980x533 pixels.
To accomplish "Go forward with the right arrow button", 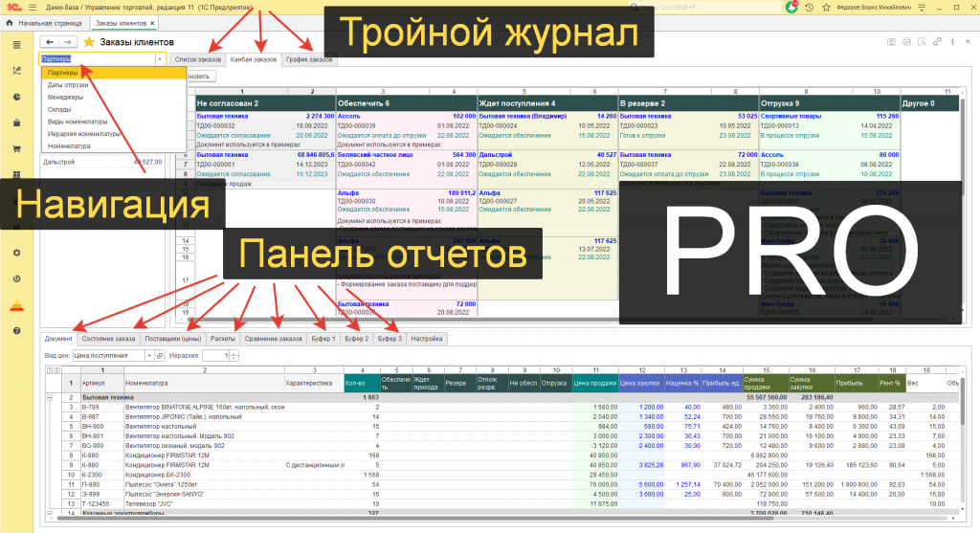I will [x=68, y=42].
